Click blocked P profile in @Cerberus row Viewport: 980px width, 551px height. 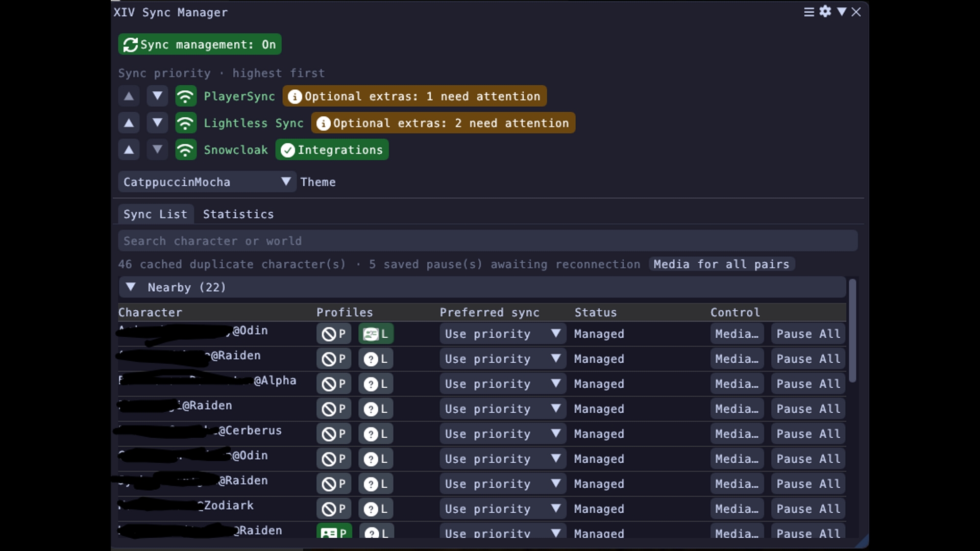point(334,434)
